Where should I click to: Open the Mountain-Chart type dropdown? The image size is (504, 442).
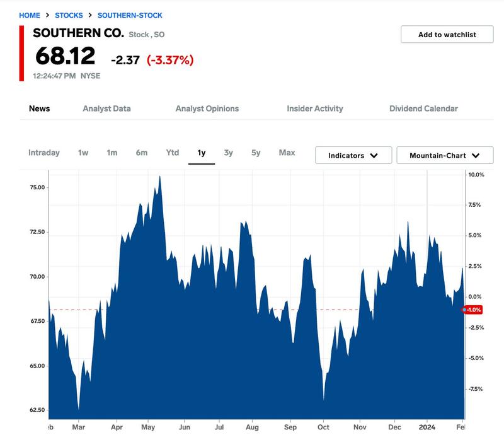[445, 155]
